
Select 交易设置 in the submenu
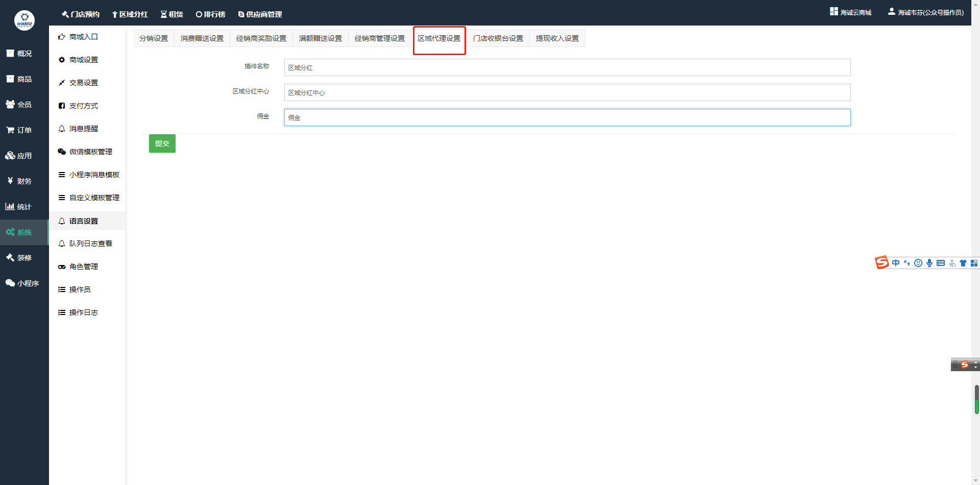[x=78, y=83]
